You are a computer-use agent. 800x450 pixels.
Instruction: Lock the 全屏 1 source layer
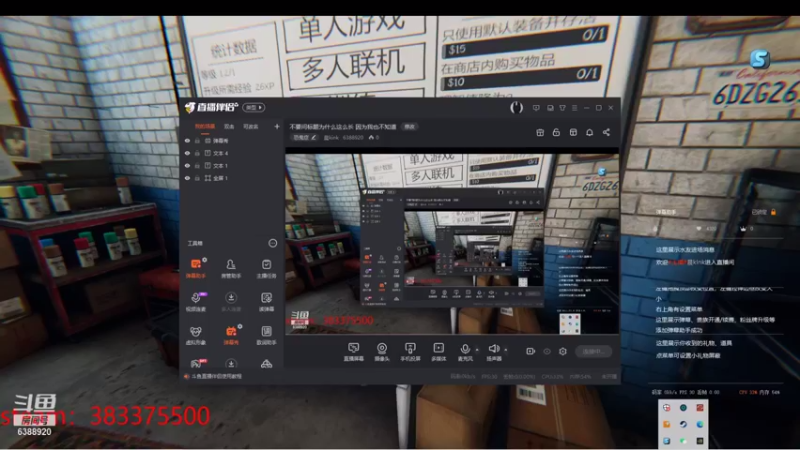(197, 178)
